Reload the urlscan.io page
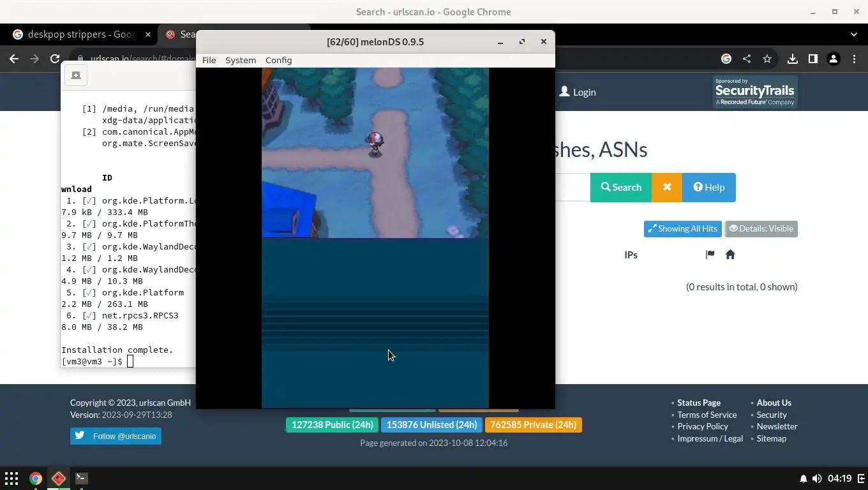The height and width of the screenshot is (490, 868). coord(55,59)
